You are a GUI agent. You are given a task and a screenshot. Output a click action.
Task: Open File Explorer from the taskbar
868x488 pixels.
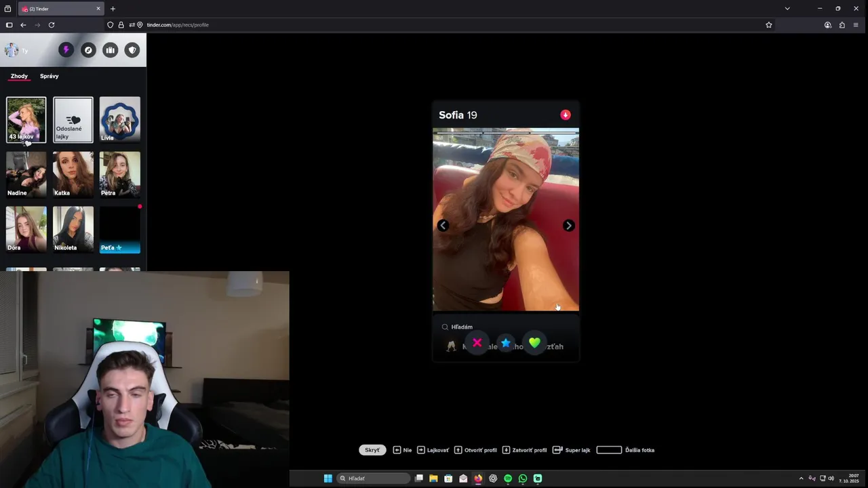pyautogui.click(x=433, y=479)
